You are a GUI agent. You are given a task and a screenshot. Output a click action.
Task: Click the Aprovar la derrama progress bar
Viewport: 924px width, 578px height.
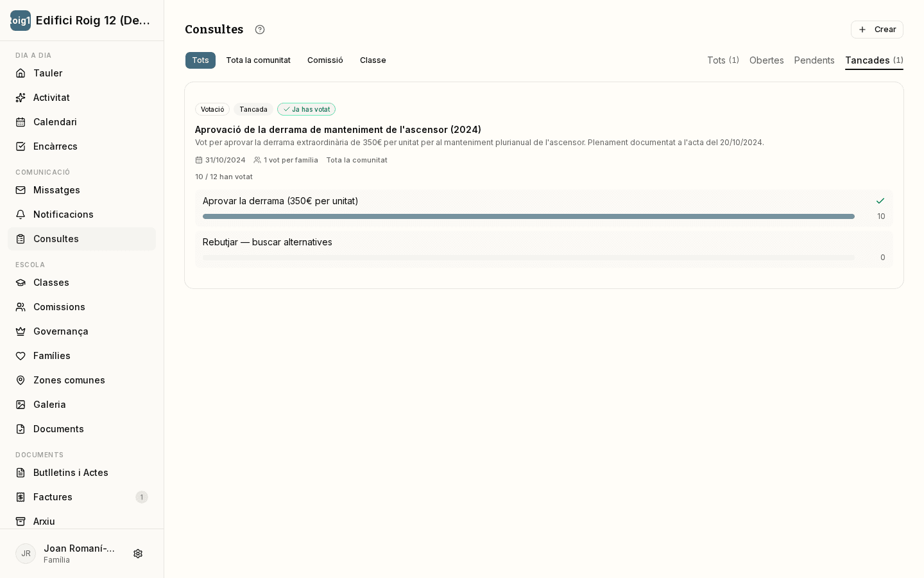tap(529, 216)
